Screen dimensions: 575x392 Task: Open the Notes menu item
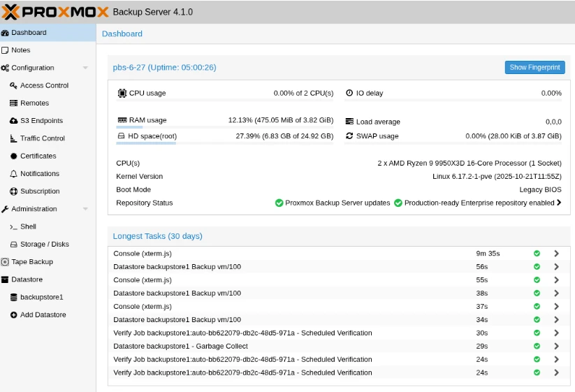(x=20, y=50)
